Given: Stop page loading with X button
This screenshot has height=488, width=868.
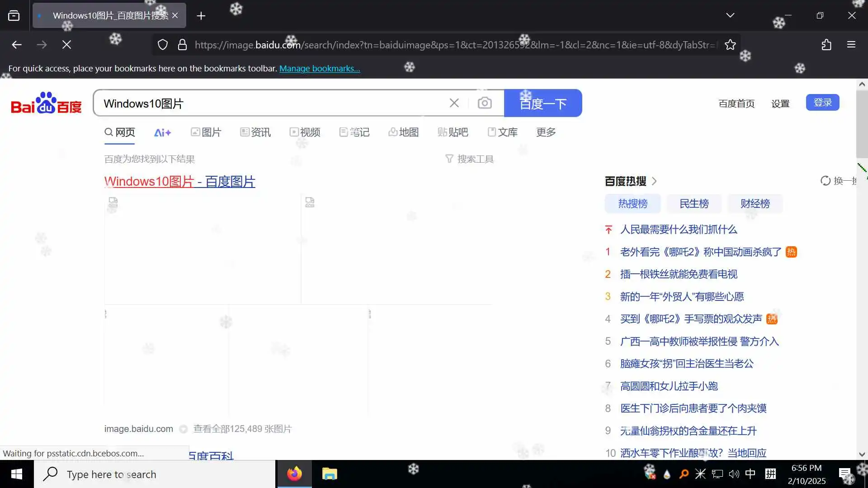Looking at the screenshot, I should pos(66,45).
